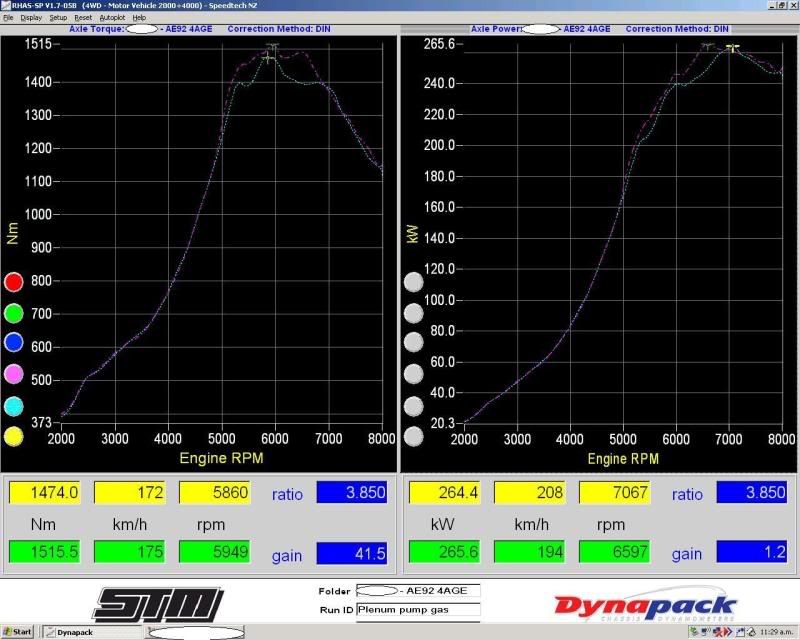Click the torque gain 41.5 field
The image size is (800, 640).
click(352, 553)
